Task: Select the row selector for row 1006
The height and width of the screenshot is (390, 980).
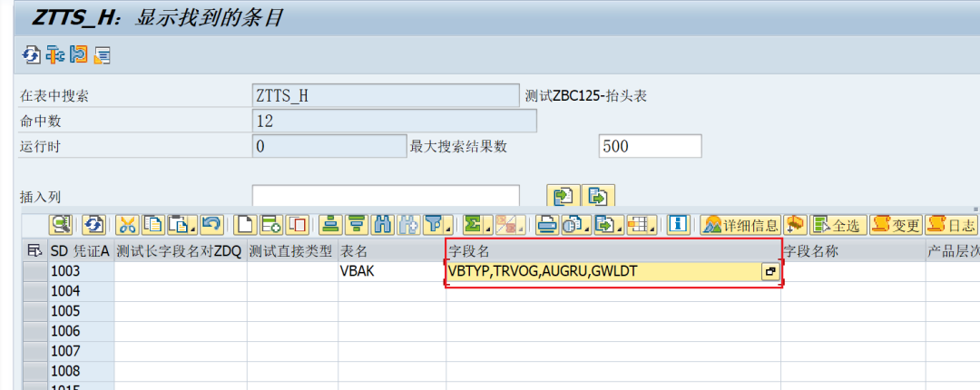Action: tap(35, 331)
